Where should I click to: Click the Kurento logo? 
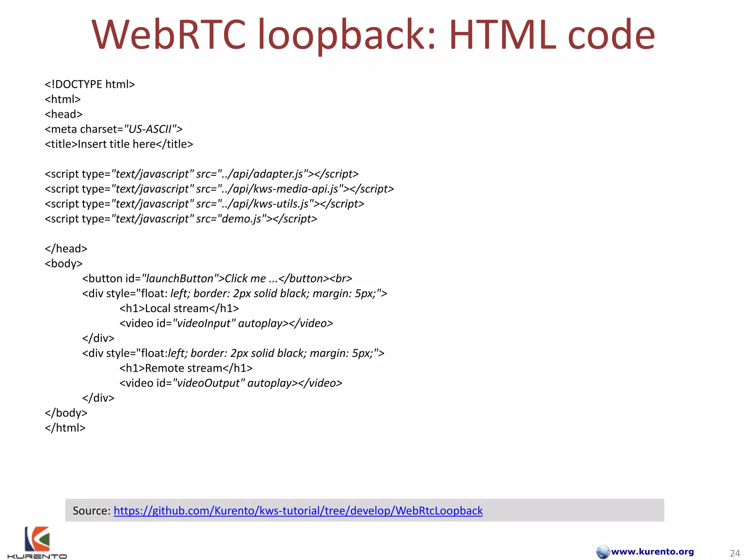tap(37, 542)
